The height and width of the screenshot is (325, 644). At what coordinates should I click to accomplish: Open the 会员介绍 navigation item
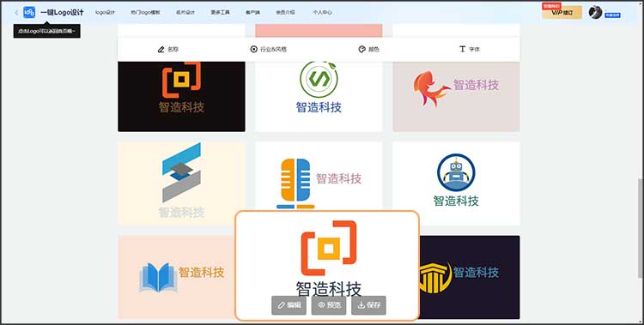tap(285, 13)
